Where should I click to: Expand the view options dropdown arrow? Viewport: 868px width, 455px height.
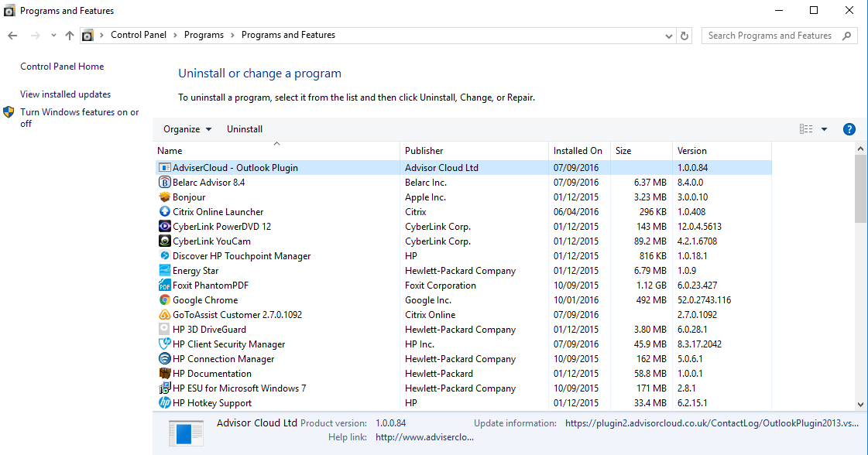[x=824, y=129]
